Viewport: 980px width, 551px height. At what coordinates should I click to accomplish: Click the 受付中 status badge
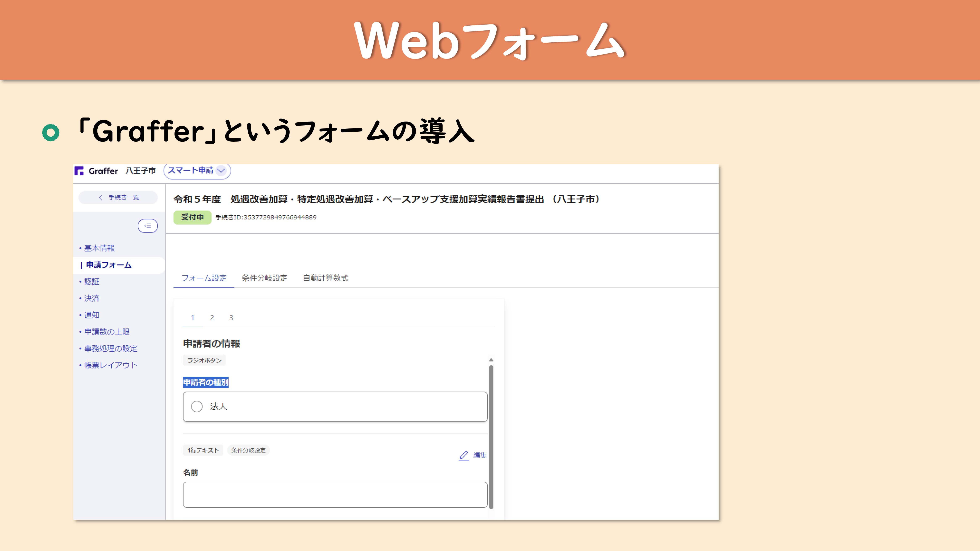pos(192,217)
